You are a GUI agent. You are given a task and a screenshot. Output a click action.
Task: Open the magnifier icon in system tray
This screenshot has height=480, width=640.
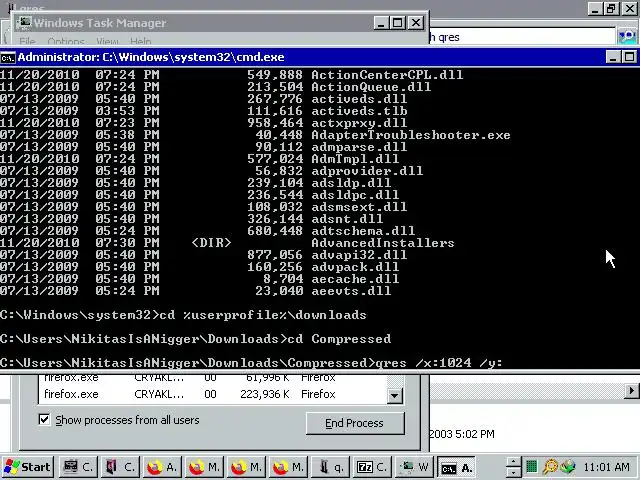click(x=550, y=467)
